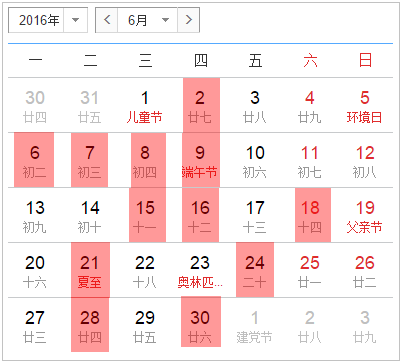Screen dimensions: 402x362
Task: Select highlighted June 16 (十二)
Action: pos(200,215)
